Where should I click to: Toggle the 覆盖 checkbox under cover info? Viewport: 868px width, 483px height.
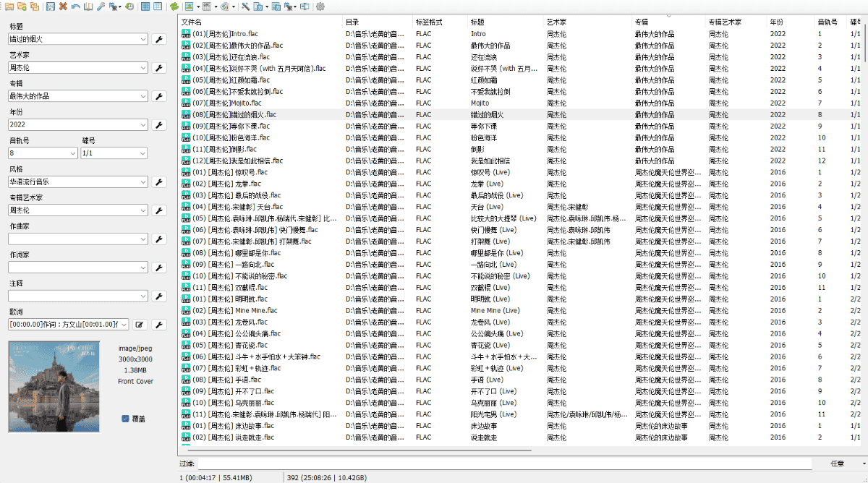tap(126, 418)
